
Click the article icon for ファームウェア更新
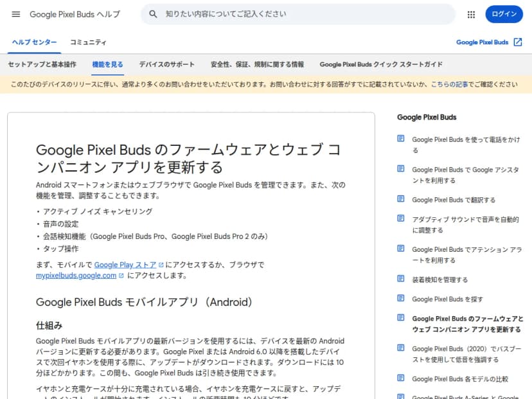pyautogui.click(x=401, y=317)
